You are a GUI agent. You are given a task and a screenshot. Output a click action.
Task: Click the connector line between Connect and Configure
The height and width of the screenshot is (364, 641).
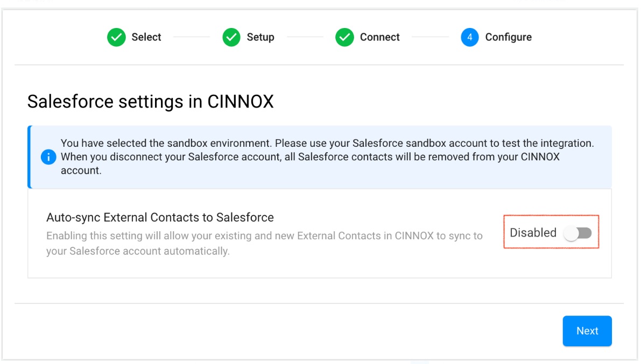[x=430, y=37]
